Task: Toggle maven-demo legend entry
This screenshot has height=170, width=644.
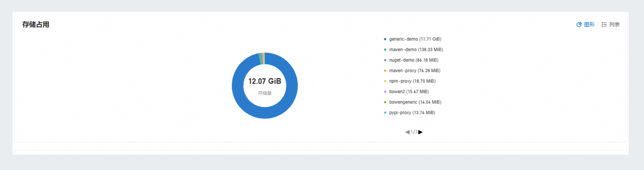Action: pos(416,50)
